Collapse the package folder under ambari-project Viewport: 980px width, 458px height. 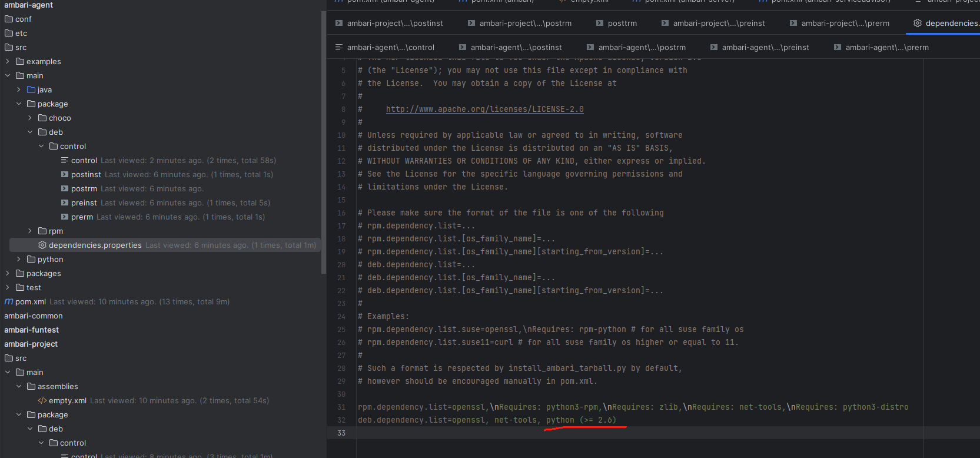click(x=19, y=414)
